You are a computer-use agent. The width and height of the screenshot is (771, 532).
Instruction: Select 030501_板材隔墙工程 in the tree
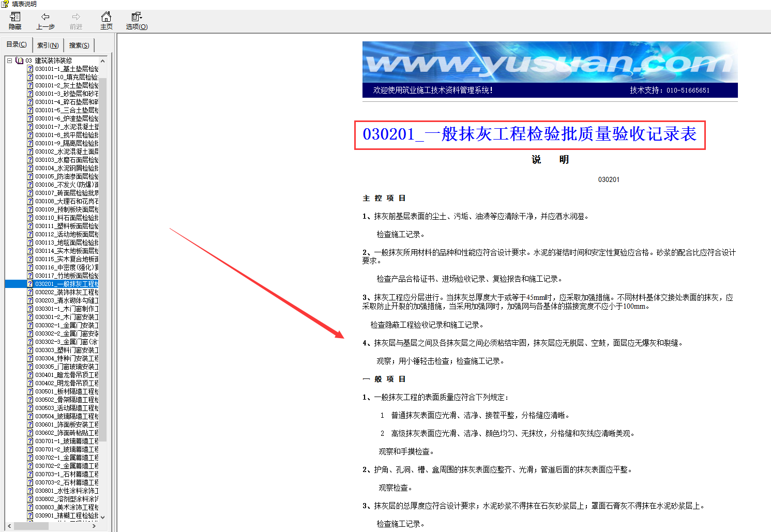tap(67, 391)
